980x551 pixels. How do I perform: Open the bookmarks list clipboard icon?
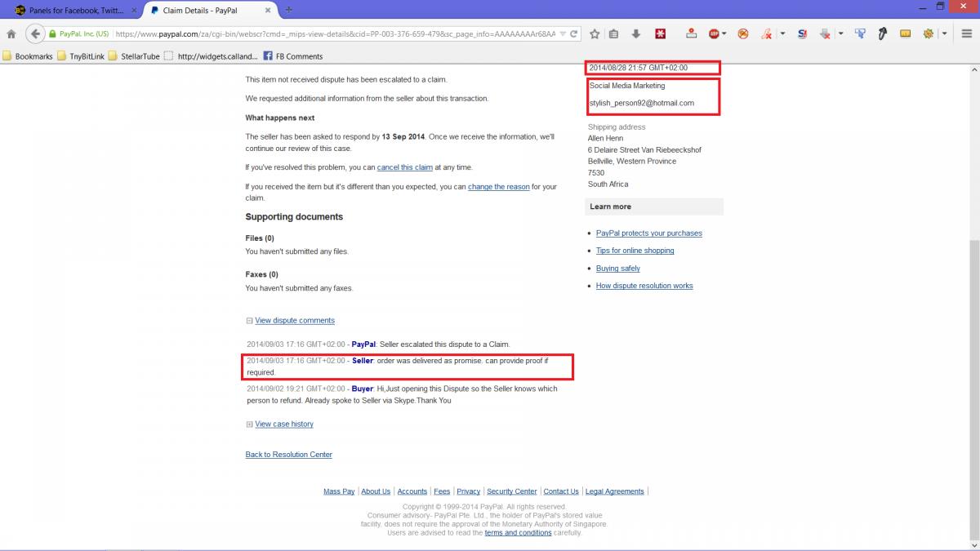click(x=613, y=34)
